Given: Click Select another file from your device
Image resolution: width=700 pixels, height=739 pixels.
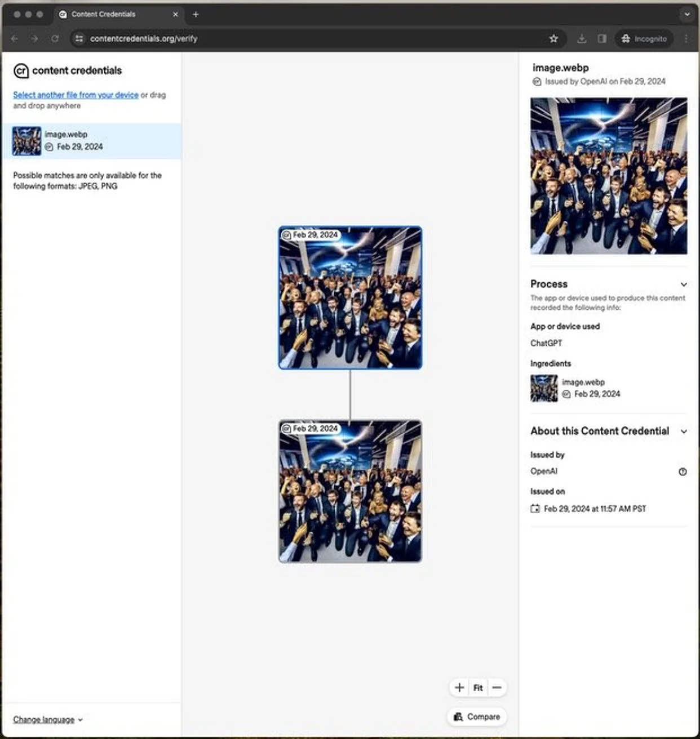Looking at the screenshot, I should tap(76, 95).
